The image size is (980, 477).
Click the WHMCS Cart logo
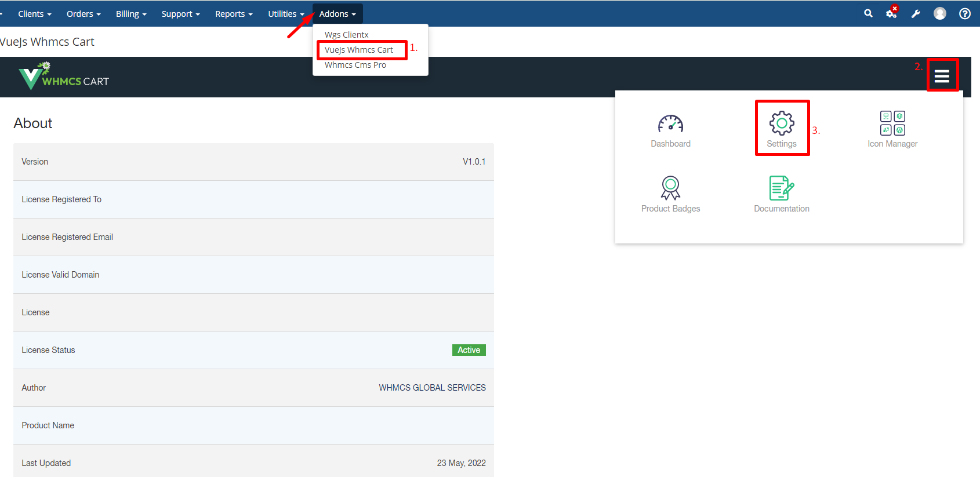64,77
